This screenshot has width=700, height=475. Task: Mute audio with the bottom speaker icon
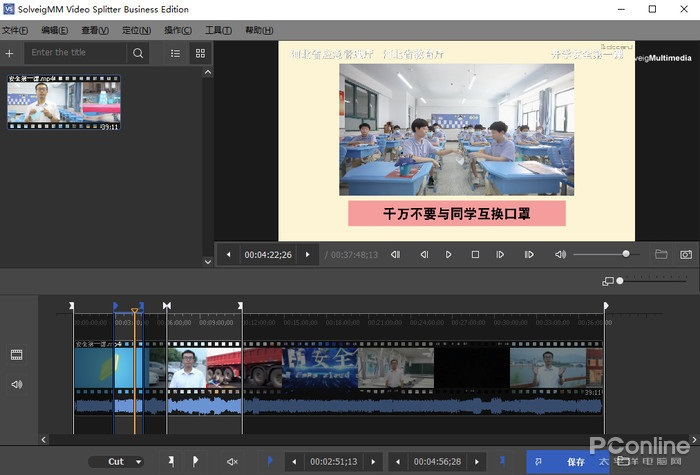(232, 461)
